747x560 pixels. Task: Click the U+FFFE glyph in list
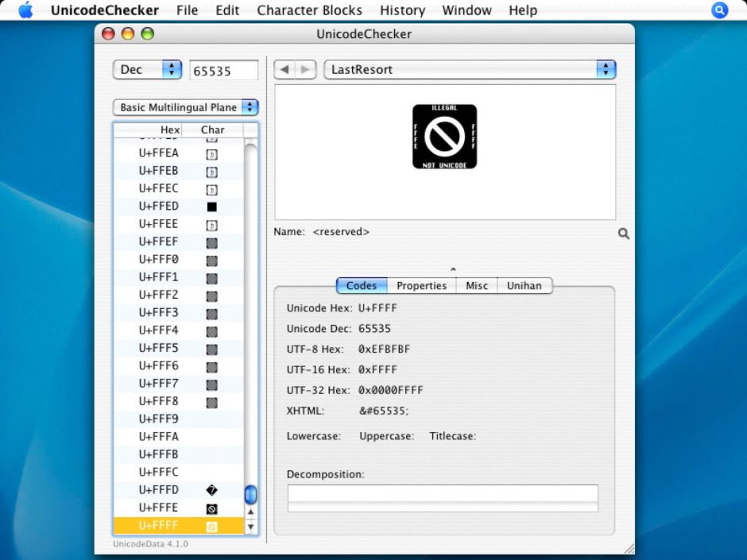coord(211,508)
